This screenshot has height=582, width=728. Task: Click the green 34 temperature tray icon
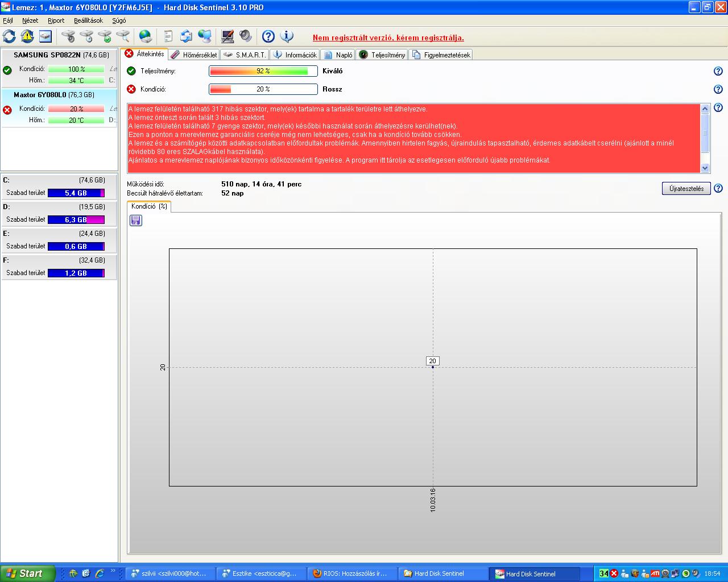pyautogui.click(x=603, y=573)
